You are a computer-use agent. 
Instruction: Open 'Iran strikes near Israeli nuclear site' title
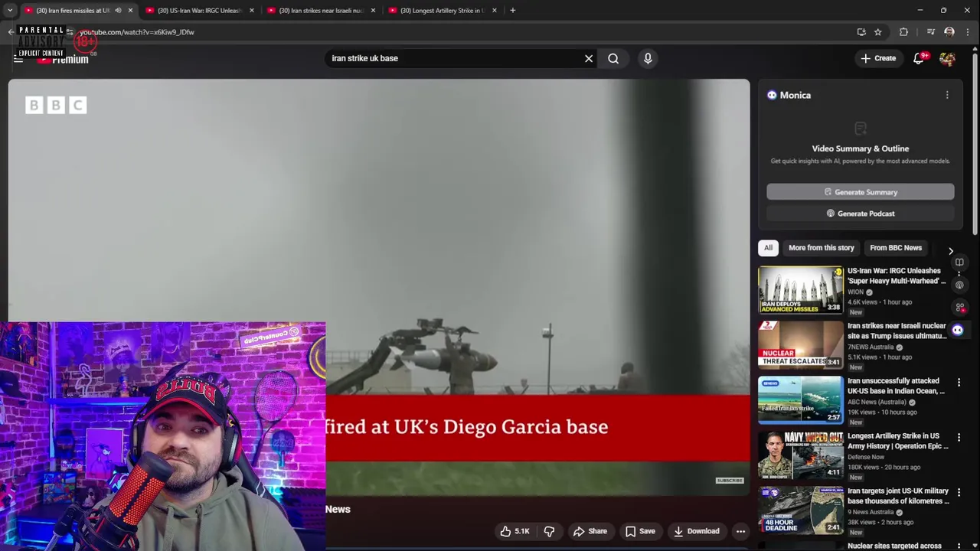pos(897,331)
